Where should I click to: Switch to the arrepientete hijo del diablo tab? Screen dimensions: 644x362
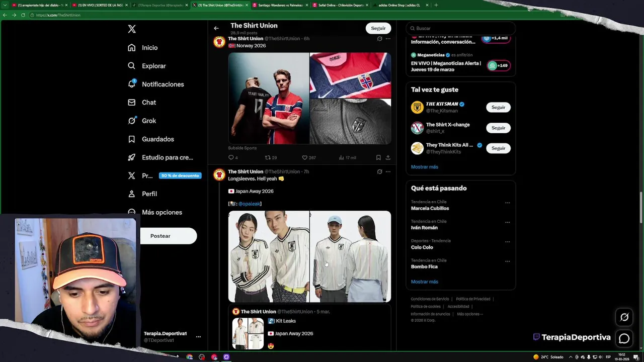click(39, 5)
